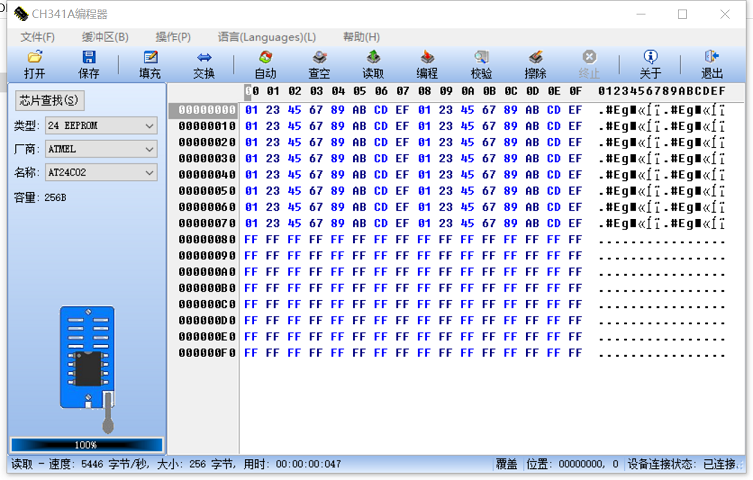Program chip with 编程 icon
Viewport: 753px width, 480px height.
click(x=427, y=64)
